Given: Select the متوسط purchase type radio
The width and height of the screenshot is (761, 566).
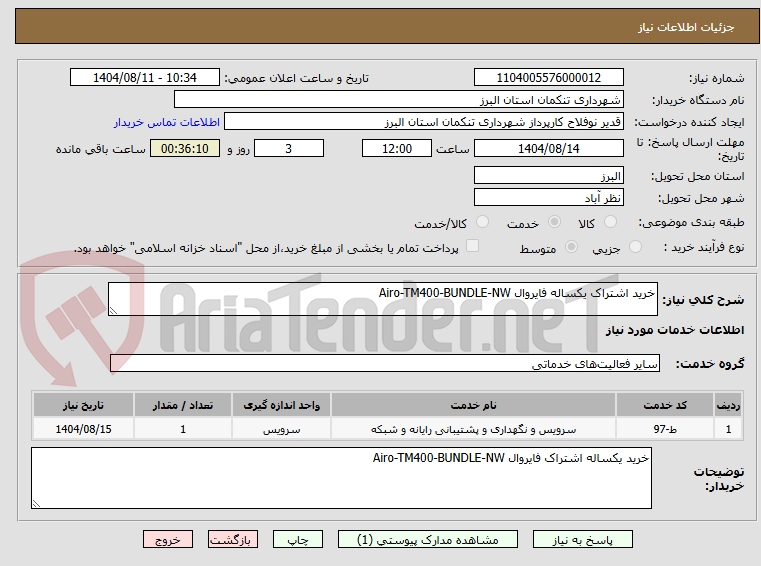Looking at the screenshot, I should click(x=572, y=247).
